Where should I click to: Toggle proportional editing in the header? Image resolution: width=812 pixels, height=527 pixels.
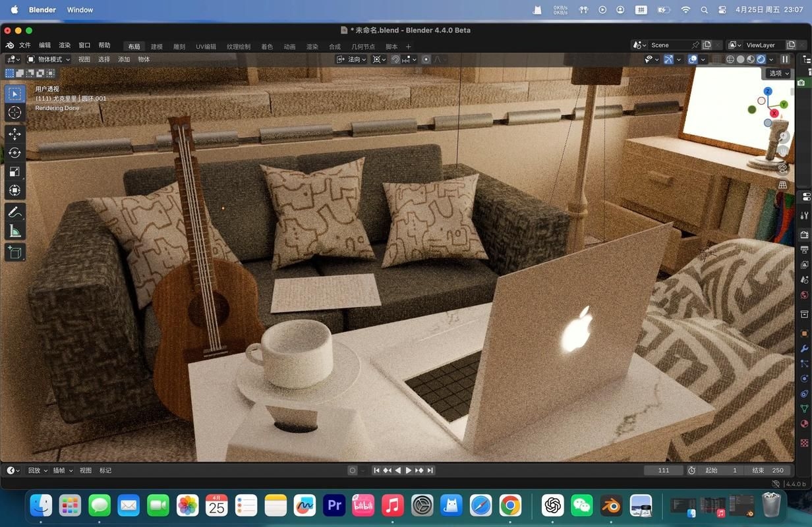tap(426, 59)
